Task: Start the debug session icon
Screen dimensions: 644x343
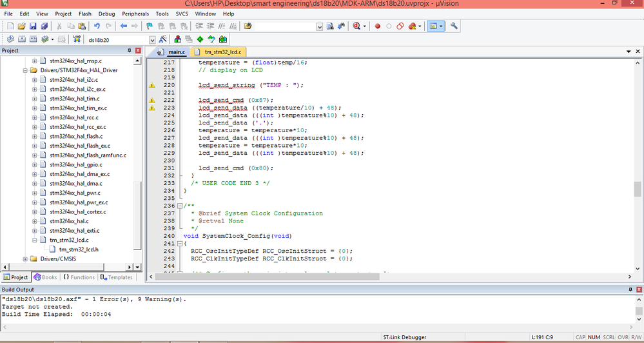Action: click(x=356, y=26)
